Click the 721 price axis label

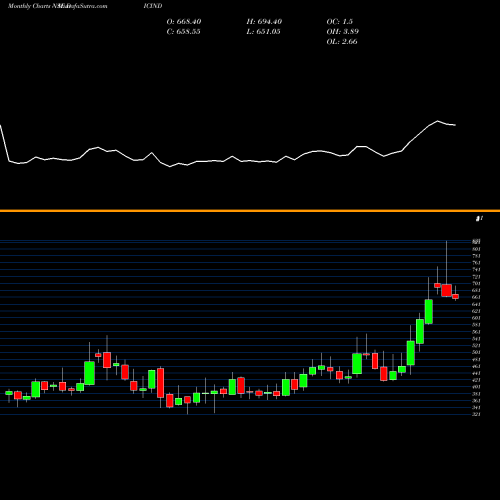pos(476,277)
